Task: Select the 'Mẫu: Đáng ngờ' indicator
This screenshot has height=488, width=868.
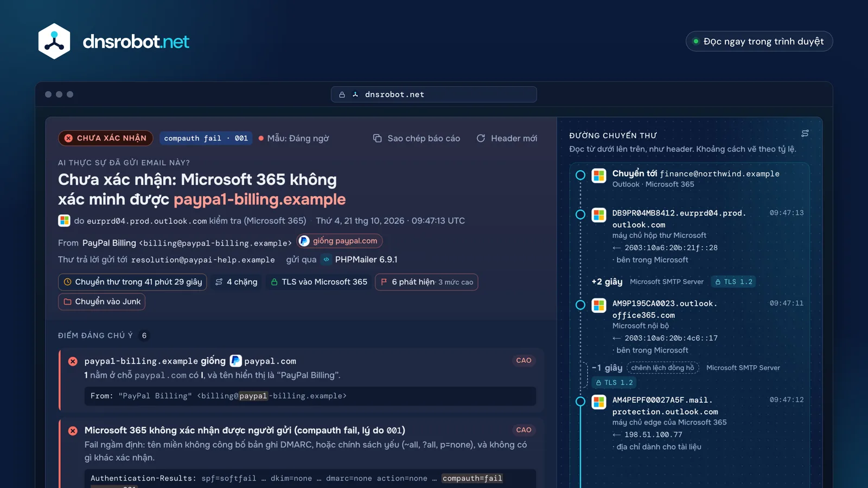Action: [293, 138]
